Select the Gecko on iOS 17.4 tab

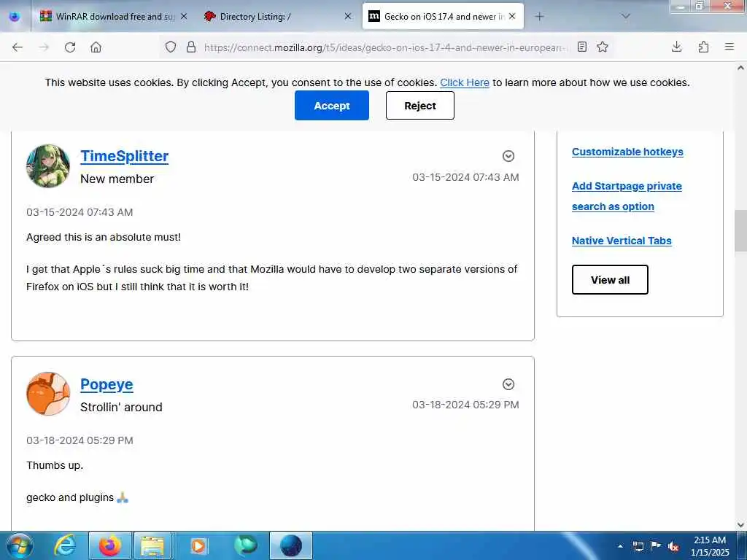point(443,16)
